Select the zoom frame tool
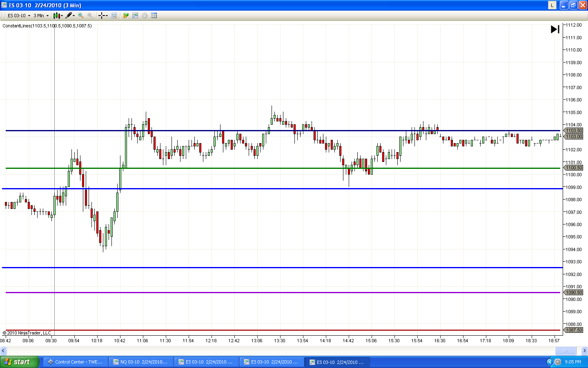The image size is (588, 368). (114, 16)
